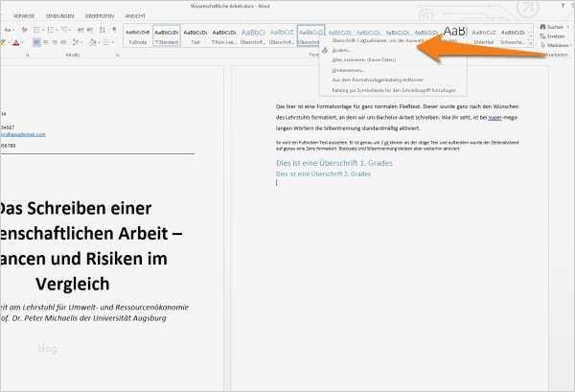This screenshot has width=575, height=392.
Task: Switch to the VERWEISE tab
Action: click(24, 16)
